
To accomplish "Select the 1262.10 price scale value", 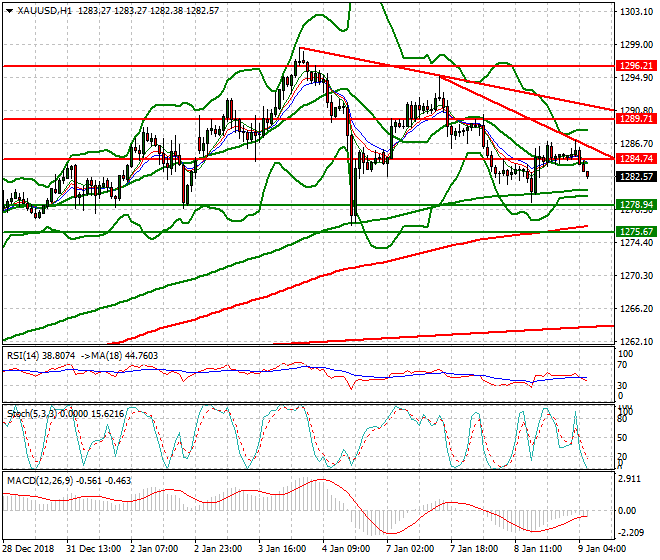I will pos(636,341).
